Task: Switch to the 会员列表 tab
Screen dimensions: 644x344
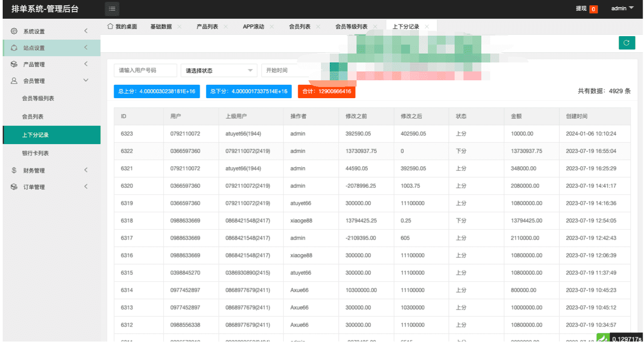Action: pyautogui.click(x=299, y=27)
